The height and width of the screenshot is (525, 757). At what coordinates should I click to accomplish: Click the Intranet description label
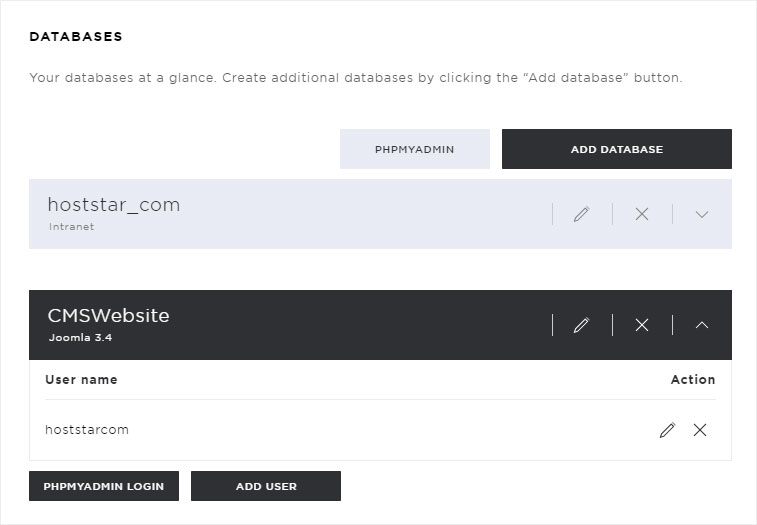click(71, 227)
